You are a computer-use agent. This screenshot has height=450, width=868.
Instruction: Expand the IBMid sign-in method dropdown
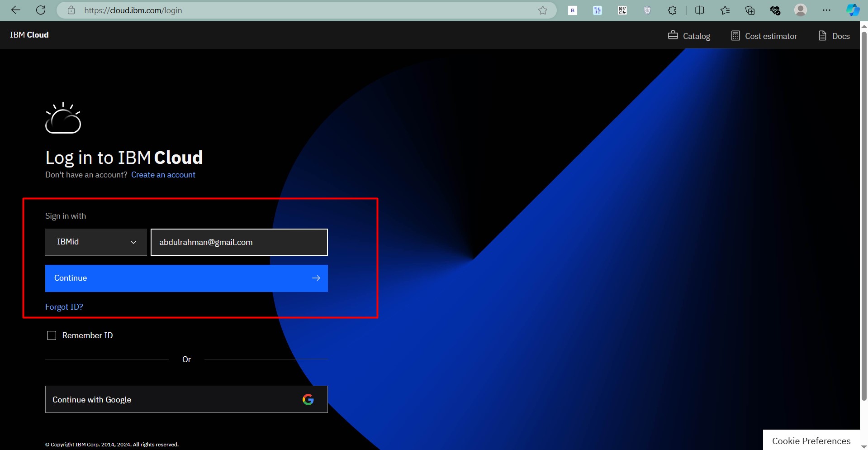[96, 242]
